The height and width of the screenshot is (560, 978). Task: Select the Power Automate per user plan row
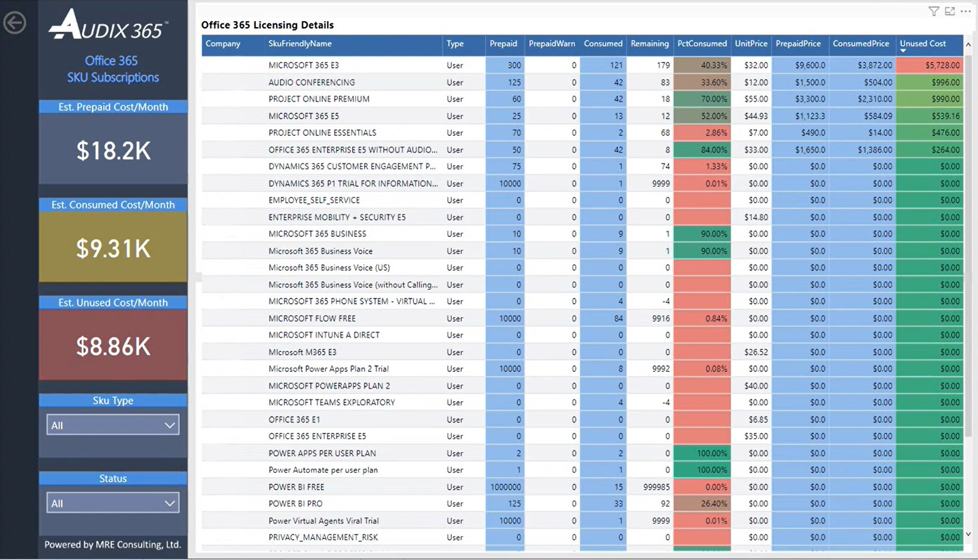323,470
